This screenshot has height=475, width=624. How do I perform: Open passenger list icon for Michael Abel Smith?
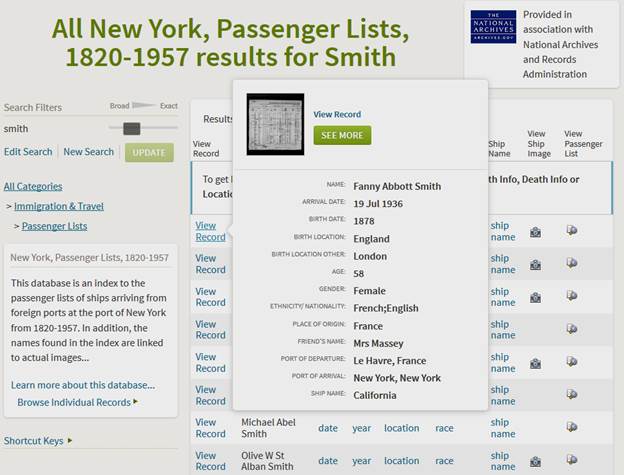[572, 427]
